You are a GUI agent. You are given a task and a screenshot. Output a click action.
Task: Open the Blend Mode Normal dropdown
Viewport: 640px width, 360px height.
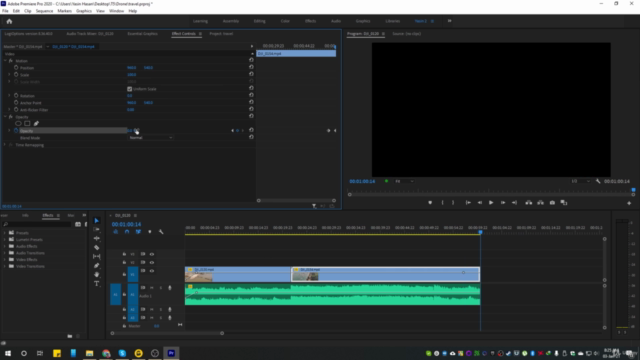[x=151, y=138]
